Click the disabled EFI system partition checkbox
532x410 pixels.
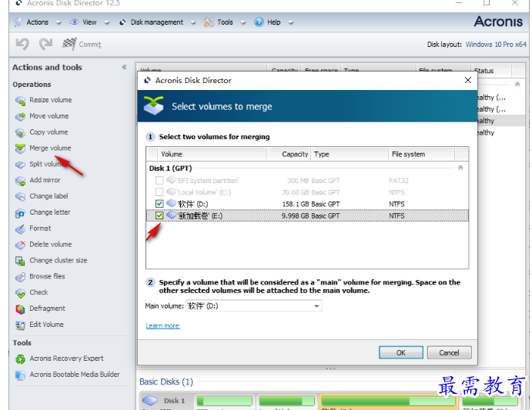159,181
